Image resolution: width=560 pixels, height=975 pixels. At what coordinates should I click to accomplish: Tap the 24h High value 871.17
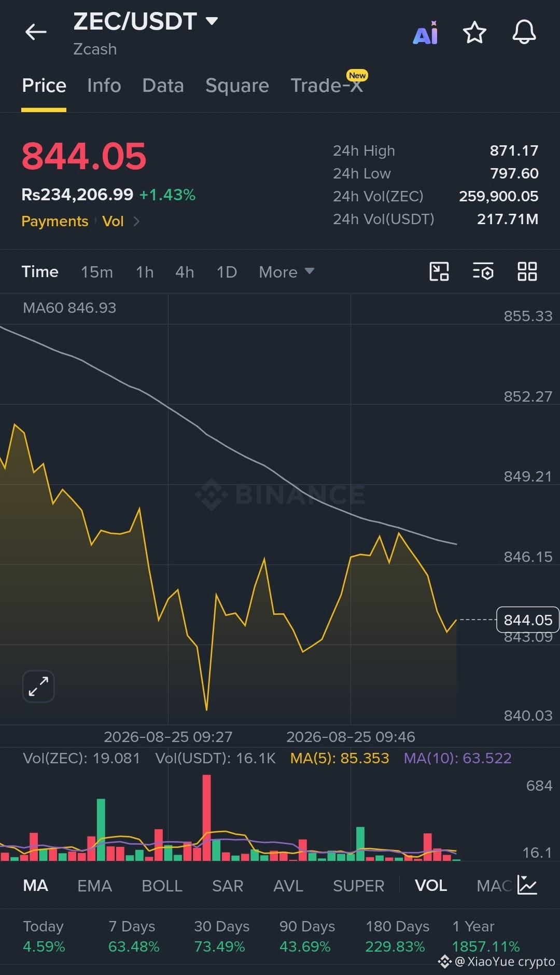(x=514, y=150)
